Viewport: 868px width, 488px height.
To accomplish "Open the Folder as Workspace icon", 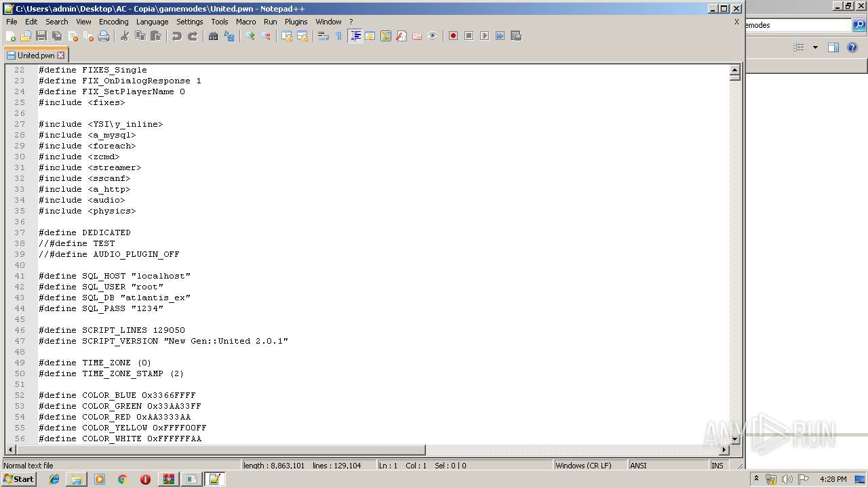I will point(417,36).
